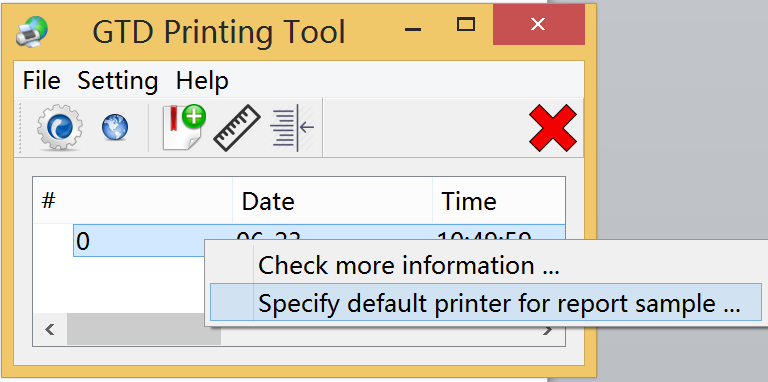Minimize the GTD Printing Tool window

click(413, 29)
